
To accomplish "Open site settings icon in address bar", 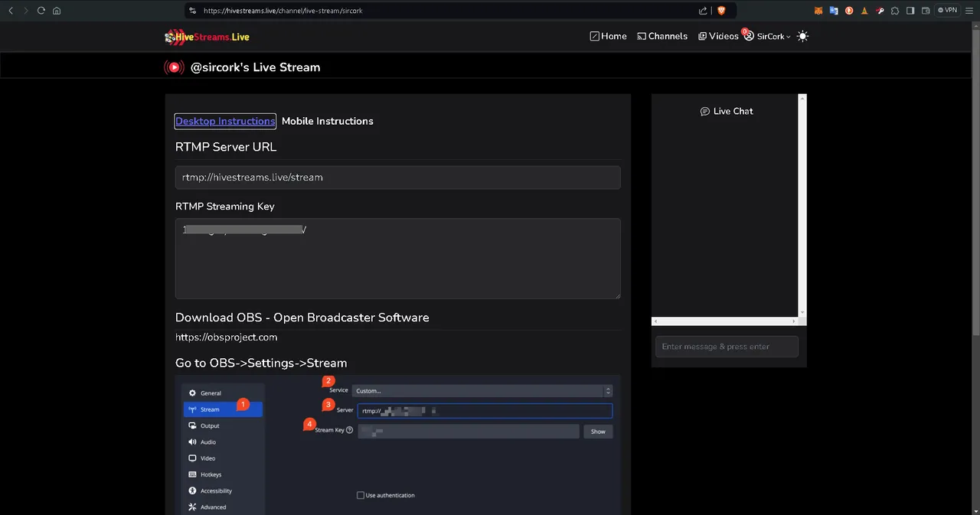I will (193, 11).
